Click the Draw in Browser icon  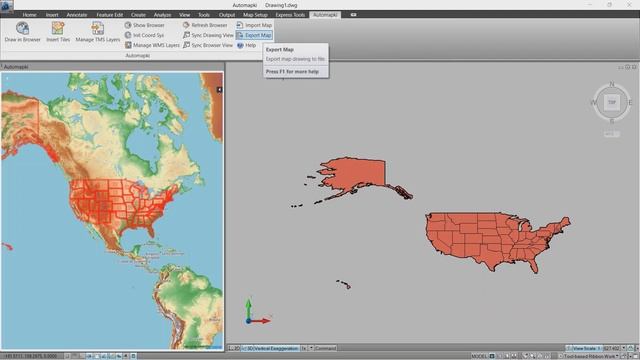coord(22,28)
